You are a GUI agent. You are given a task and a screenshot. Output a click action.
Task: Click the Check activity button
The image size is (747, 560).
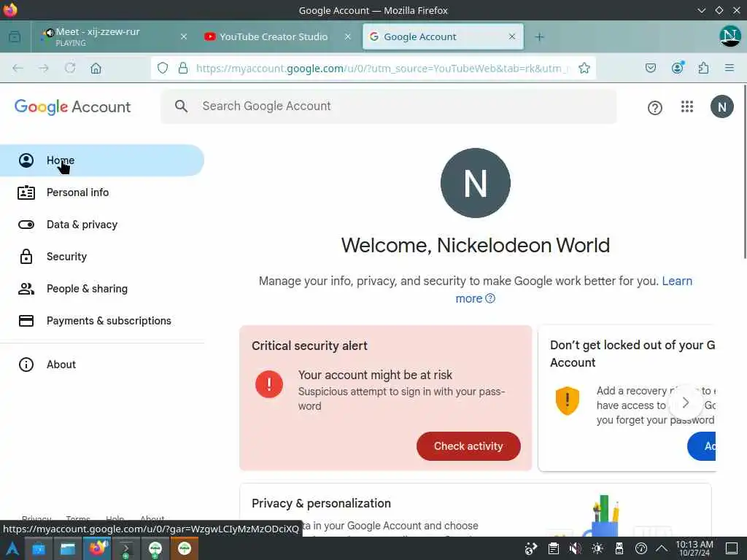pos(468,446)
